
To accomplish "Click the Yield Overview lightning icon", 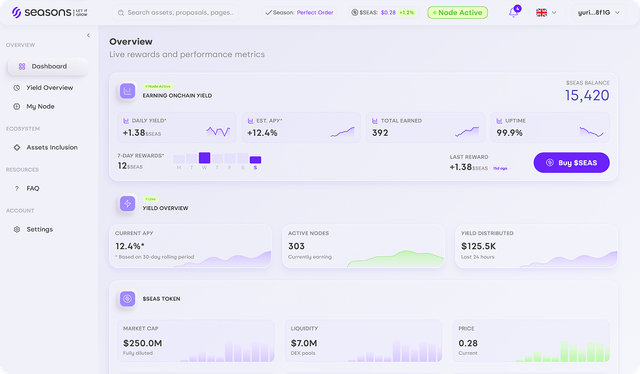I will tap(127, 203).
